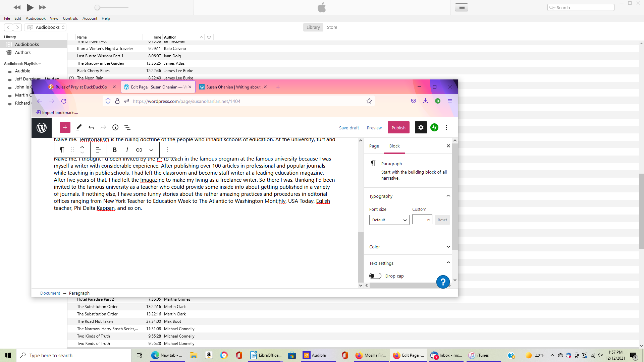Viewport: 644px width, 362px height.
Task: Open the blue help question mark
Action: point(443,282)
